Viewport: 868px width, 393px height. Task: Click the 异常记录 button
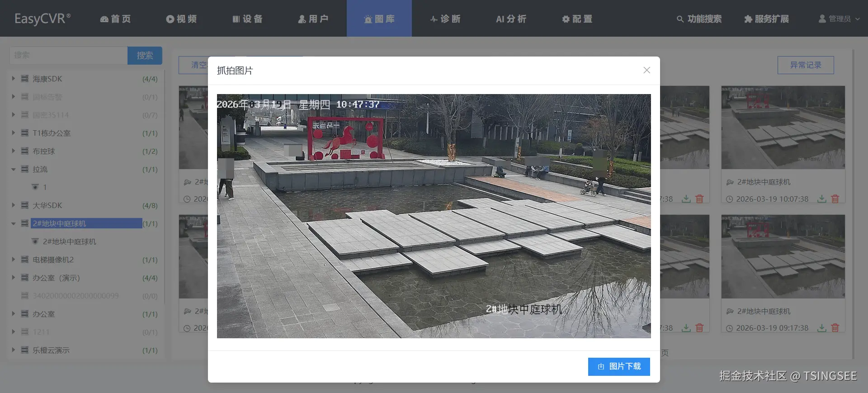(806, 65)
